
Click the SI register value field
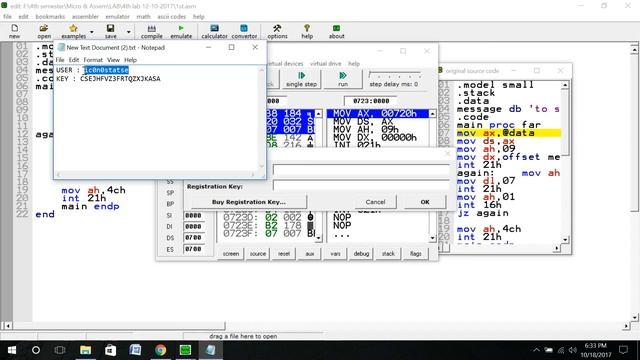click(x=193, y=215)
